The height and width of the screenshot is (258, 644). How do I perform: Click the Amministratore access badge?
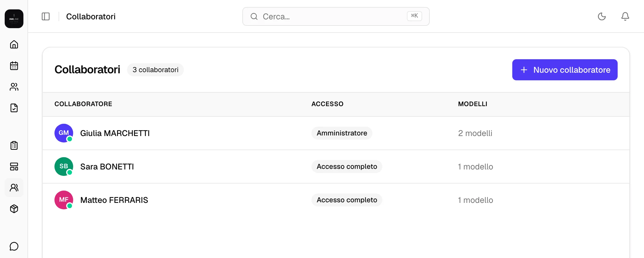(342, 133)
